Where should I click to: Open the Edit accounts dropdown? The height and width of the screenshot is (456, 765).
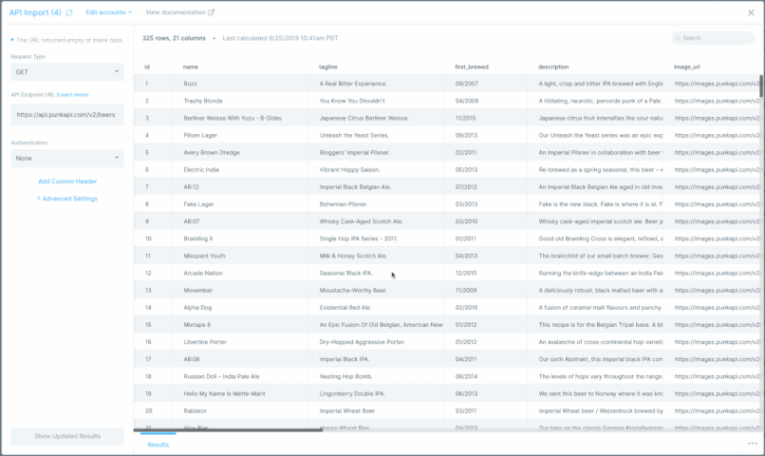(109, 12)
